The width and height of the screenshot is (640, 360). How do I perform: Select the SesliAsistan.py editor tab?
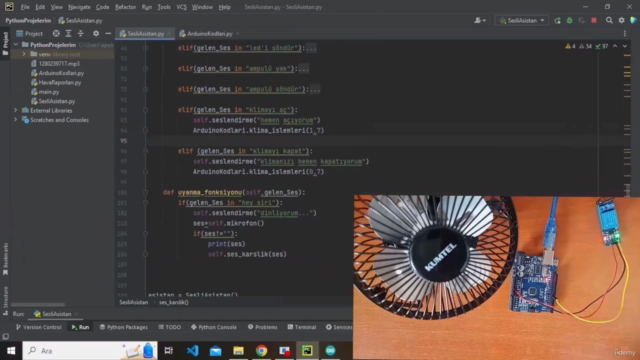145,33
